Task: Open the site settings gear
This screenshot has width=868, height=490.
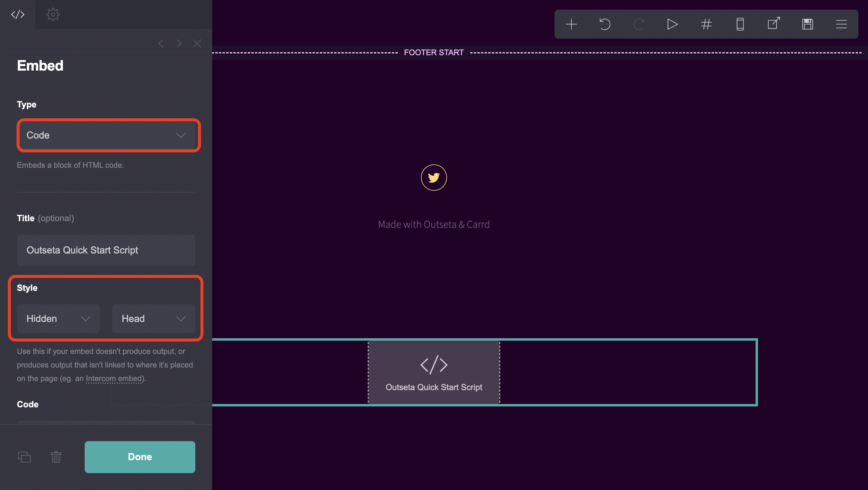Action: [x=53, y=14]
